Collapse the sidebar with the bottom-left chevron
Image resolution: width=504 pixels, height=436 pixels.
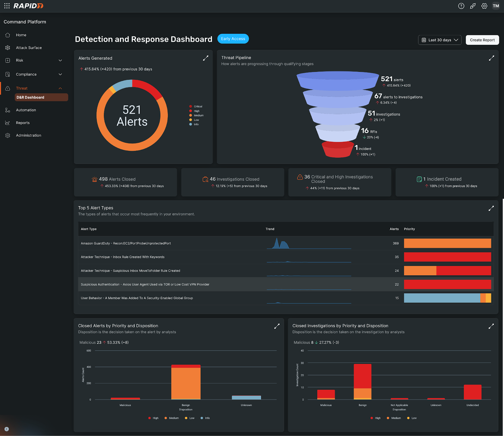(6, 429)
